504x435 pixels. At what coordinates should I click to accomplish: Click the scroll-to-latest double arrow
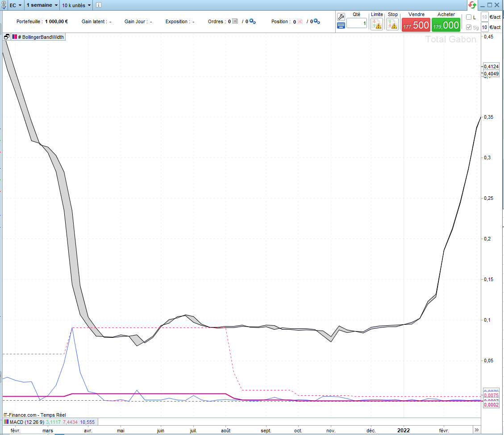(x=477, y=430)
